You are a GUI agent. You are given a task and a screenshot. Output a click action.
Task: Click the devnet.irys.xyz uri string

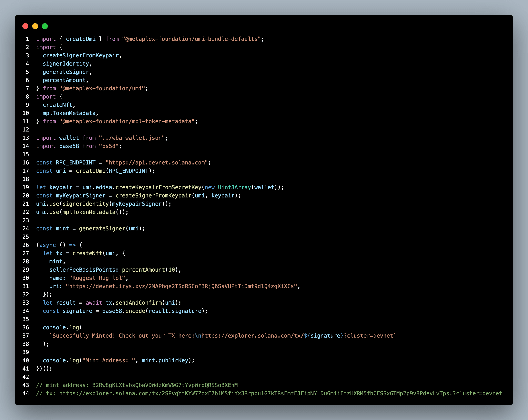point(181,286)
